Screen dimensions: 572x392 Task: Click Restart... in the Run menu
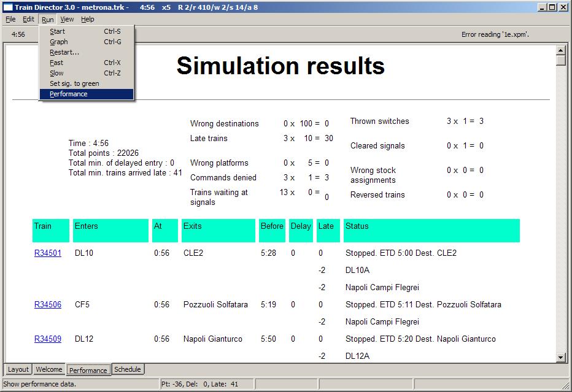[64, 52]
